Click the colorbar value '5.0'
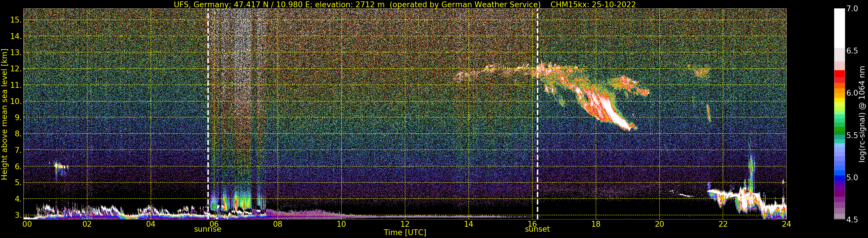 [x=852, y=177]
